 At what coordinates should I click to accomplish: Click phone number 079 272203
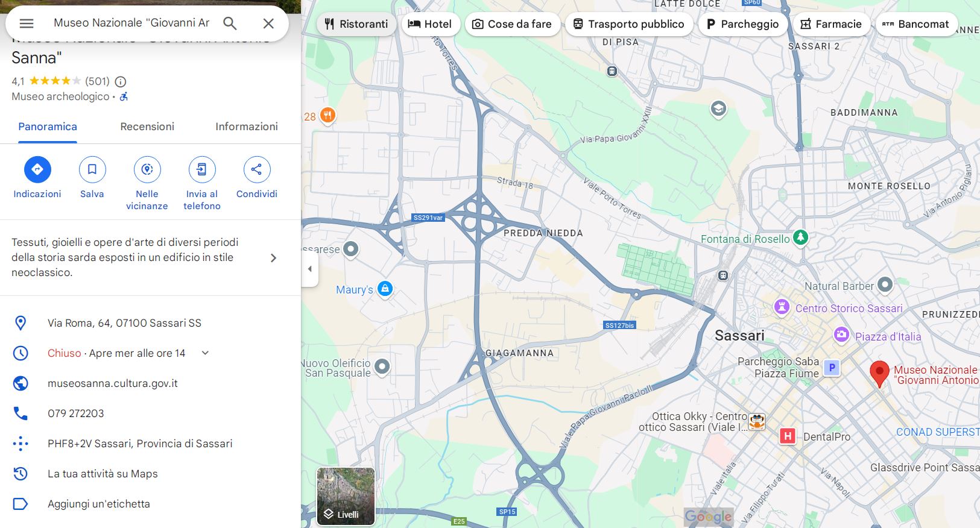(x=76, y=413)
